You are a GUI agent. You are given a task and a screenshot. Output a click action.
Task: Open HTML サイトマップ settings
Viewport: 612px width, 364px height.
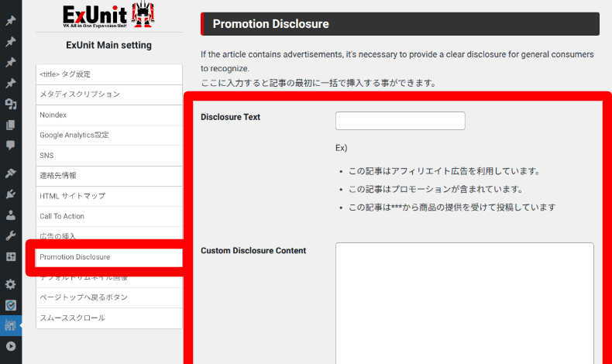coord(108,196)
